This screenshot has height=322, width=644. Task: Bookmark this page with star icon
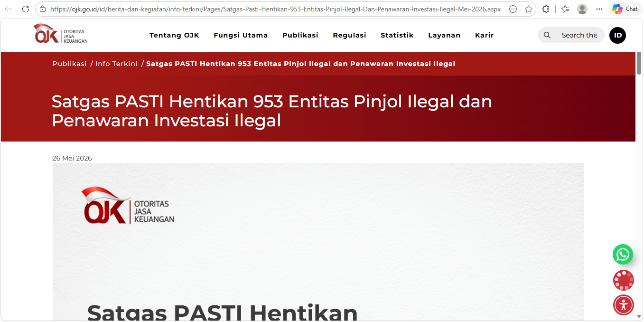pyautogui.click(x=528, y=9)
